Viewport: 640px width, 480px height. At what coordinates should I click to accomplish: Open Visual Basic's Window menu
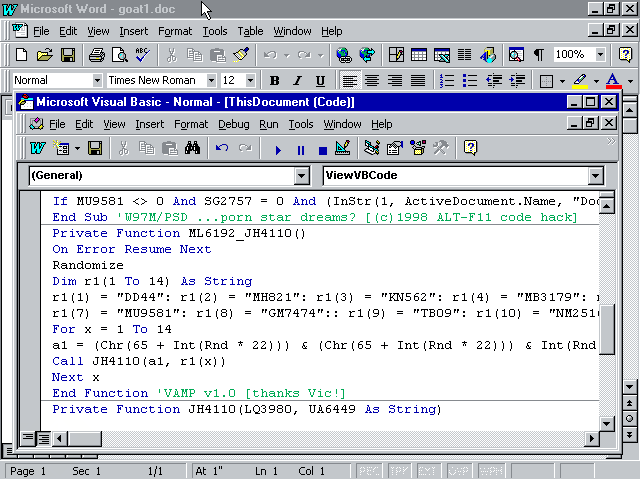click(x=342, y=124)
